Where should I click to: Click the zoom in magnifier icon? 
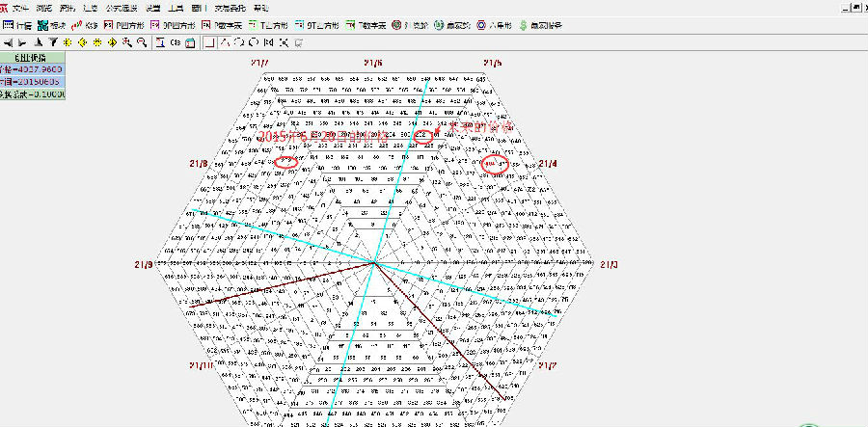click(x=127, y=43)
